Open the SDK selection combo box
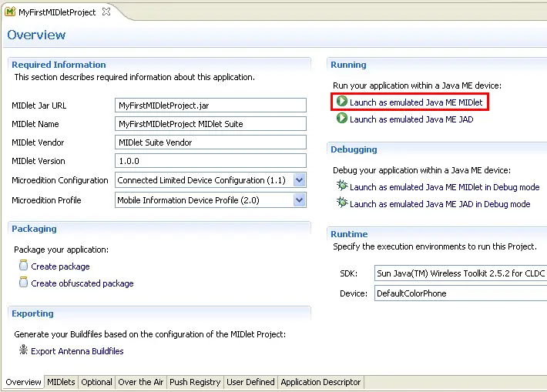The height and width of the screenshot is (392, 547). [x=459, y=273]
